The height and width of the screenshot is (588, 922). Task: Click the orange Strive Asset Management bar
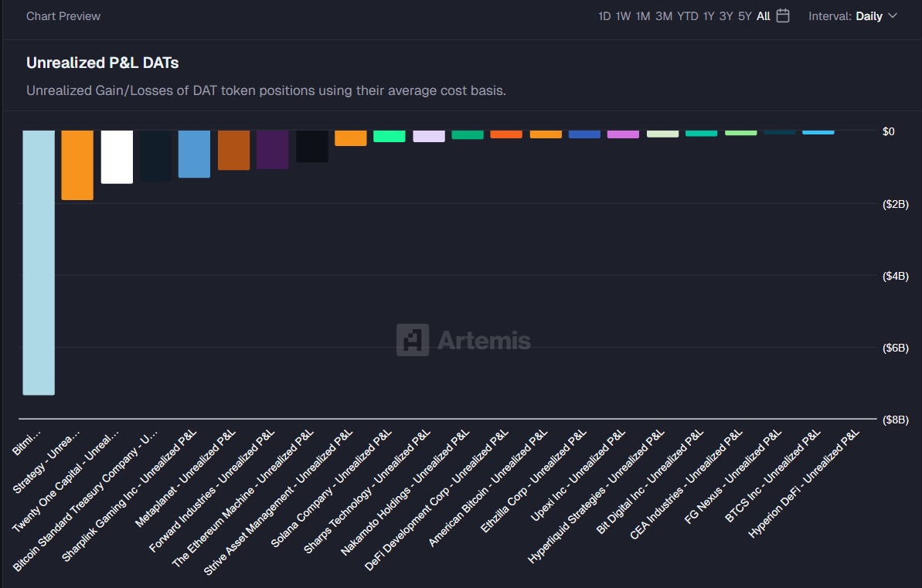(x=350, y=138)
